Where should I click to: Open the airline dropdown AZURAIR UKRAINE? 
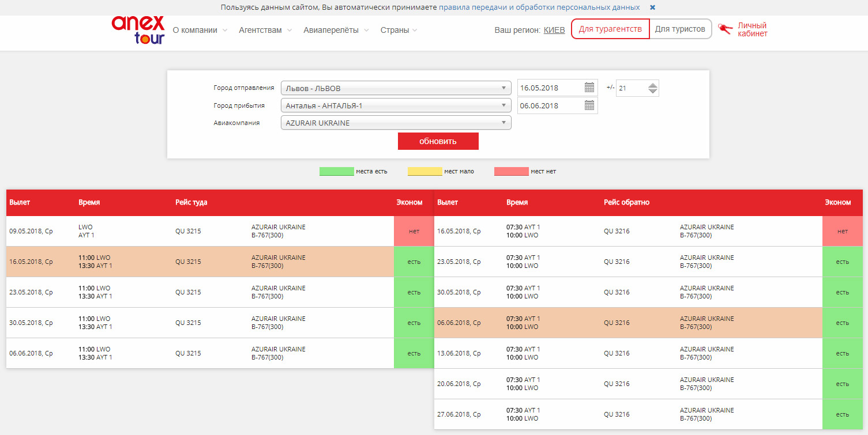[396, 123]
